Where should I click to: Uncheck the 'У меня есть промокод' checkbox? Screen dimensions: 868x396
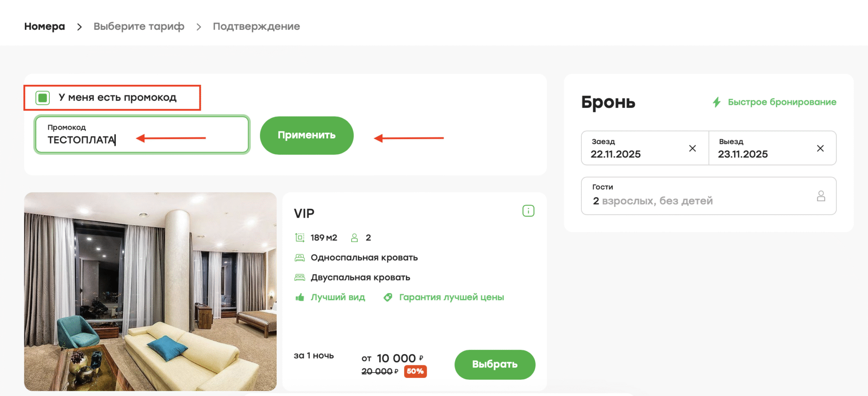coord(42,98)
